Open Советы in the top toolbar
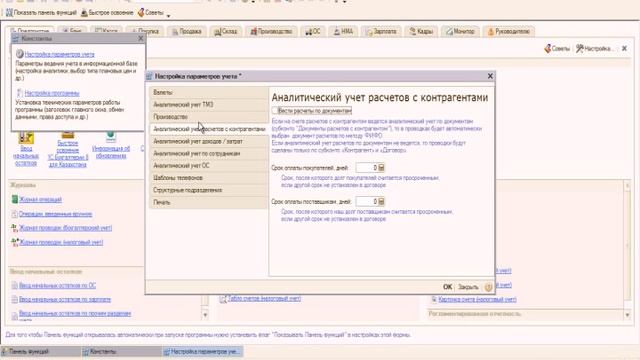The image size is (640, 360). pos(151,13)
